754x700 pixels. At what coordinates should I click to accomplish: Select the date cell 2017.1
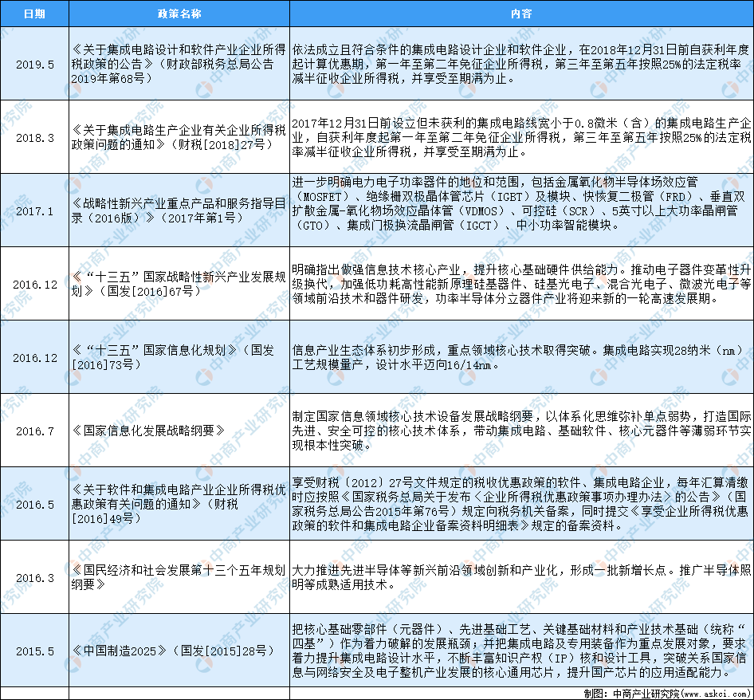click(x=34, y=210)
